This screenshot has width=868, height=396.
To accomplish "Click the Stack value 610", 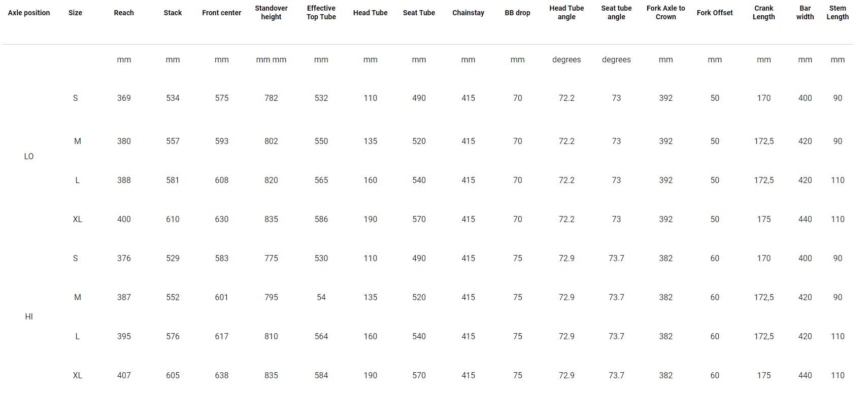I will 173,219.
